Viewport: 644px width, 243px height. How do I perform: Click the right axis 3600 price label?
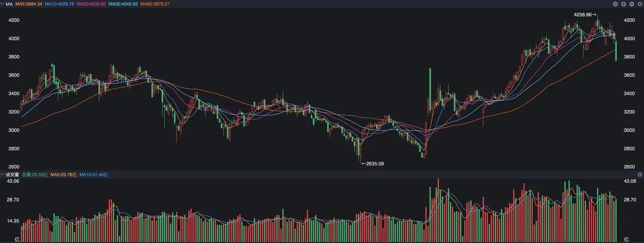(x=629, y=75)
